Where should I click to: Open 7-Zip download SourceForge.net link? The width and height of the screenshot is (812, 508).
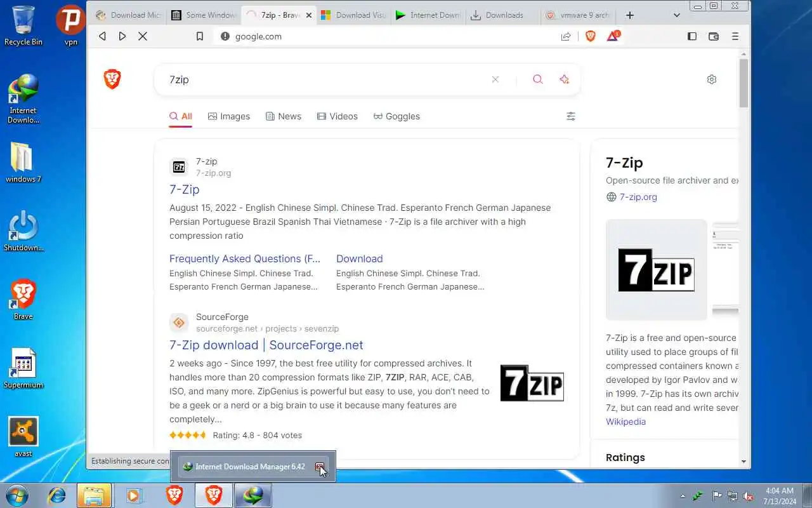(266, 345)
